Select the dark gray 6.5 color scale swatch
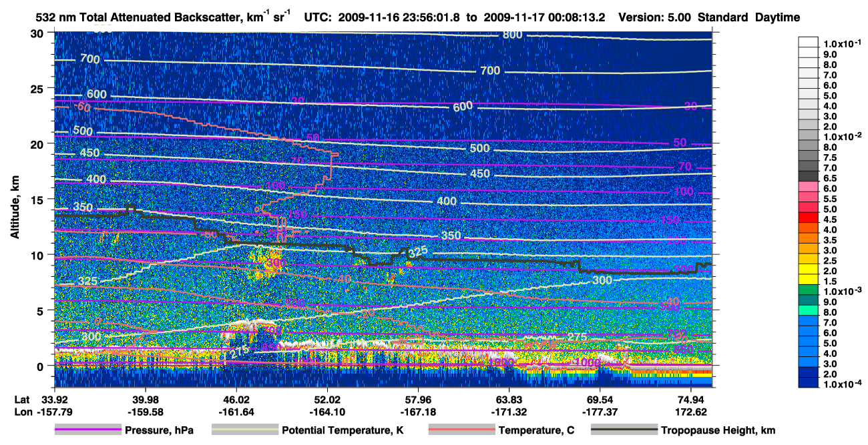 (809, 175)
